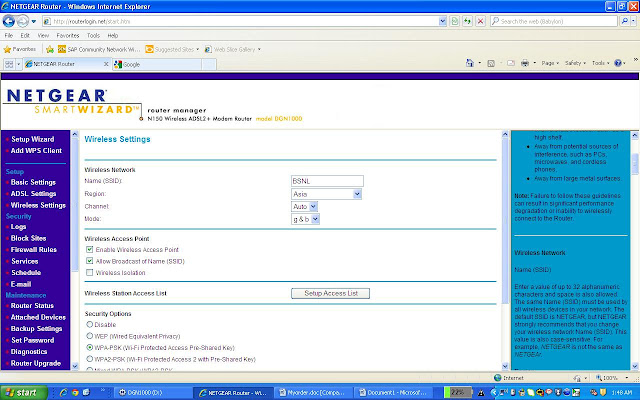Screen dimensions: 640x400
Task: Open Myorder.doc taskbar window
Action: click(x=312, y=393)
